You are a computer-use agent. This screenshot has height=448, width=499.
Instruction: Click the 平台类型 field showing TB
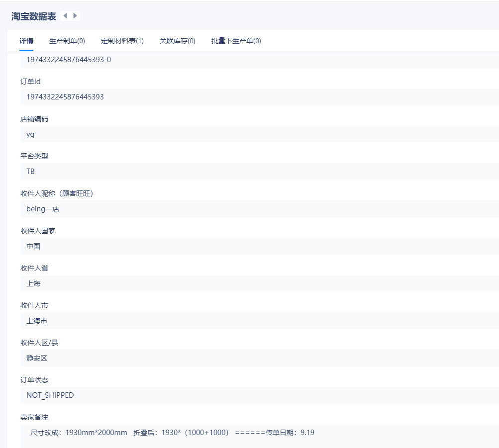click(259, 172)
